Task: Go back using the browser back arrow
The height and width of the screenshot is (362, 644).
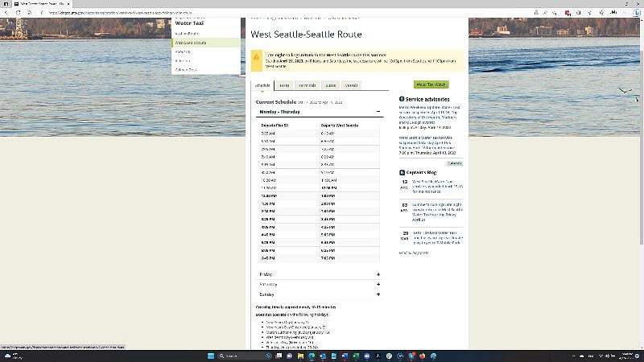Action: coord(6,13)
